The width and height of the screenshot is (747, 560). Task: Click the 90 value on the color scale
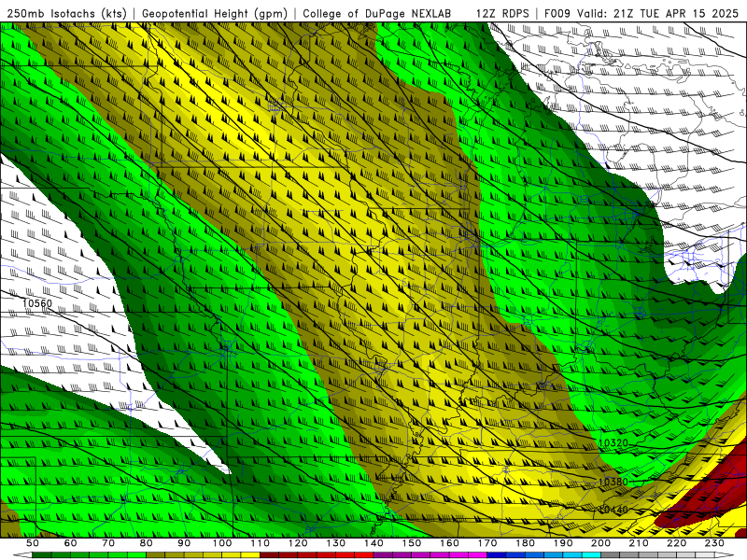point(184,543)
